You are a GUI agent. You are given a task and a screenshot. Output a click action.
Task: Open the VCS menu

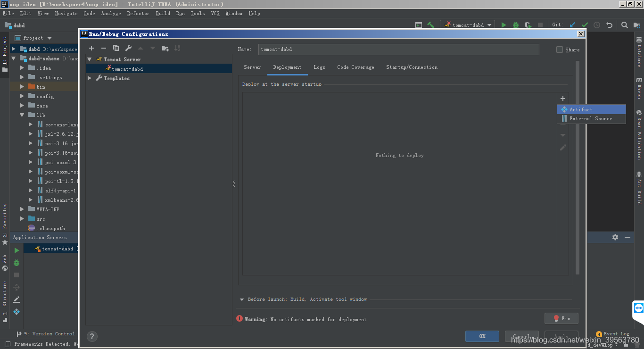[215, 14]
